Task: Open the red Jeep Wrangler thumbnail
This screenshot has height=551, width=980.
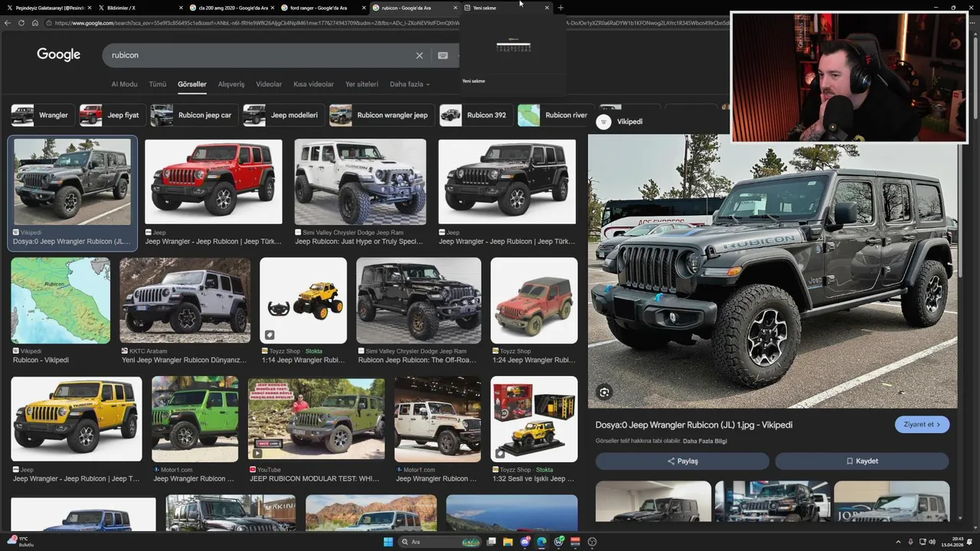Action: point(214,181)
